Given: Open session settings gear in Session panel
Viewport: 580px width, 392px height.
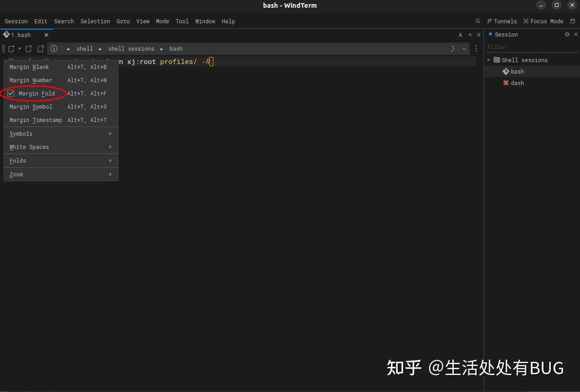Looking at the screenshot, I should click(x=567, y=34).
